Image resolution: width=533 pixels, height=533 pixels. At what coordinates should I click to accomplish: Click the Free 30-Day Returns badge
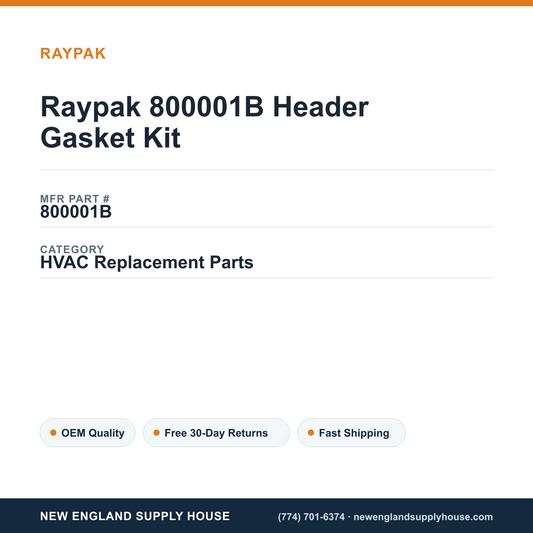click(216, 433)
